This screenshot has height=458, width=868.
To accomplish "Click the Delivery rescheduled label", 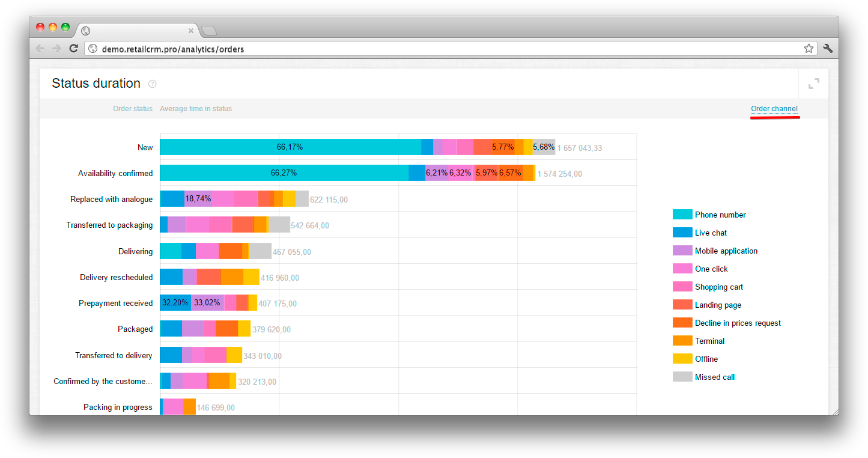I will [116, 278].
